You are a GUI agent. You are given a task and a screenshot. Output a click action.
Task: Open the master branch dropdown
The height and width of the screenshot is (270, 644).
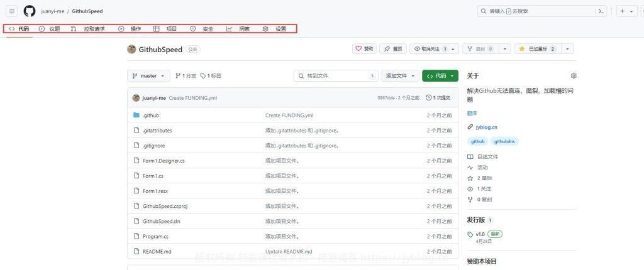[x=148, y=76]
